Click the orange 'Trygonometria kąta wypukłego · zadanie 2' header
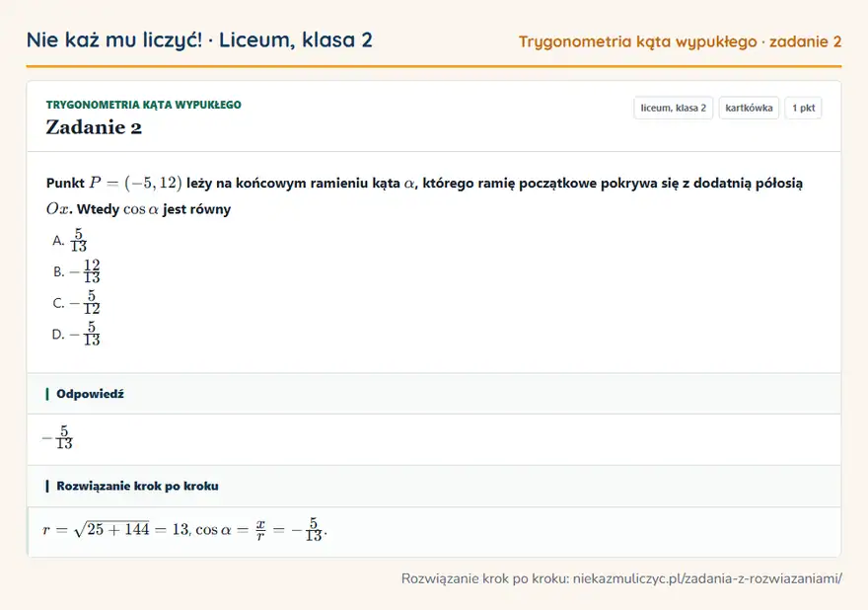Image resolution: width=868 pixels, height=610 pixels. [680, 41]
